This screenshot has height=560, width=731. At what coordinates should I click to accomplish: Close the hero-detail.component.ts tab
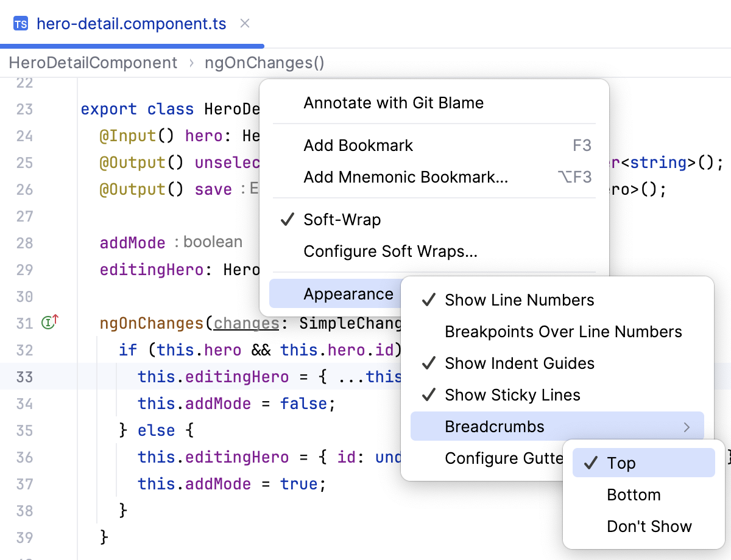[245, 24]
